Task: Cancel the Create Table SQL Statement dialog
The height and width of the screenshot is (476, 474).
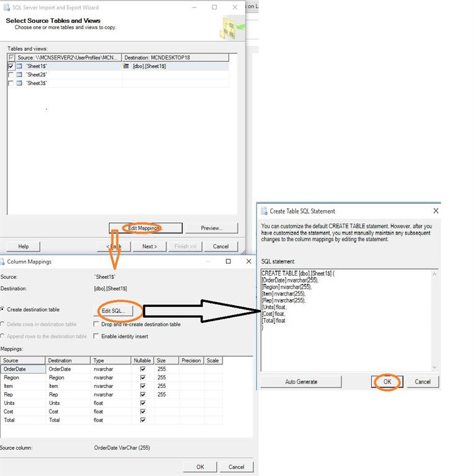Action: tap(423, 382)
